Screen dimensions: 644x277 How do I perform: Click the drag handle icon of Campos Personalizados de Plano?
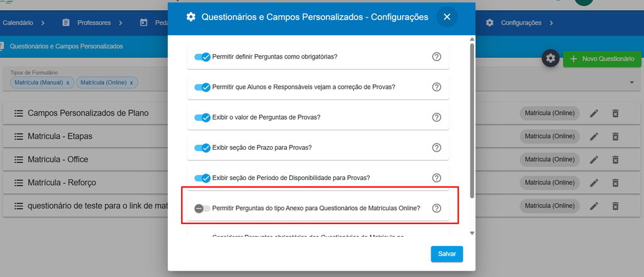pos(18,113)
